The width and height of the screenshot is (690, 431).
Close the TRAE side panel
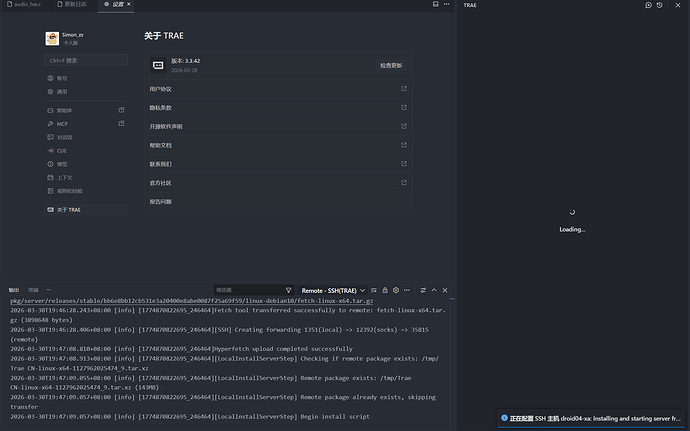pos(678,5)
